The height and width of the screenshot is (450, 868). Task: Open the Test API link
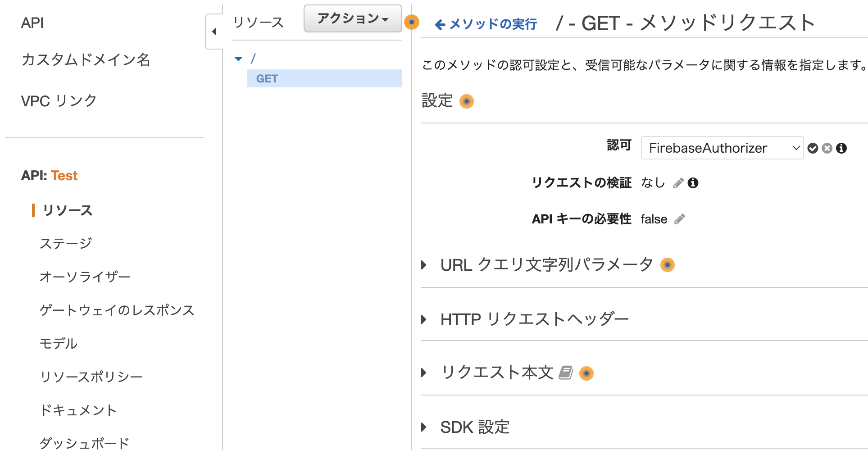pos(64,175)
